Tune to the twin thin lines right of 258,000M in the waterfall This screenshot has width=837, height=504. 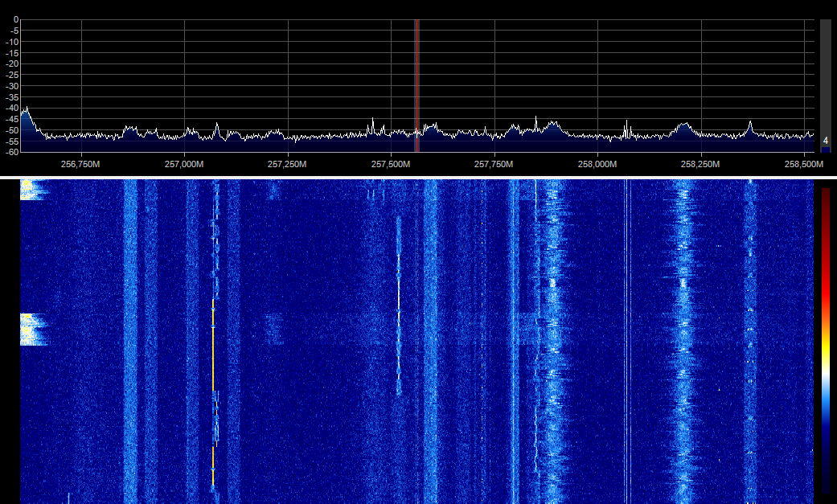628,342
